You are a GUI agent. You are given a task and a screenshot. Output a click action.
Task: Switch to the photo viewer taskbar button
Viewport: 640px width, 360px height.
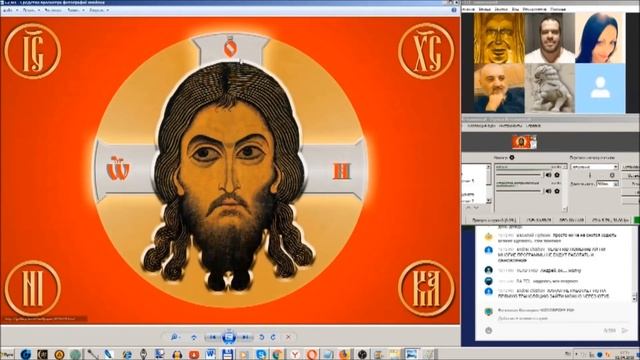(411, 354)
